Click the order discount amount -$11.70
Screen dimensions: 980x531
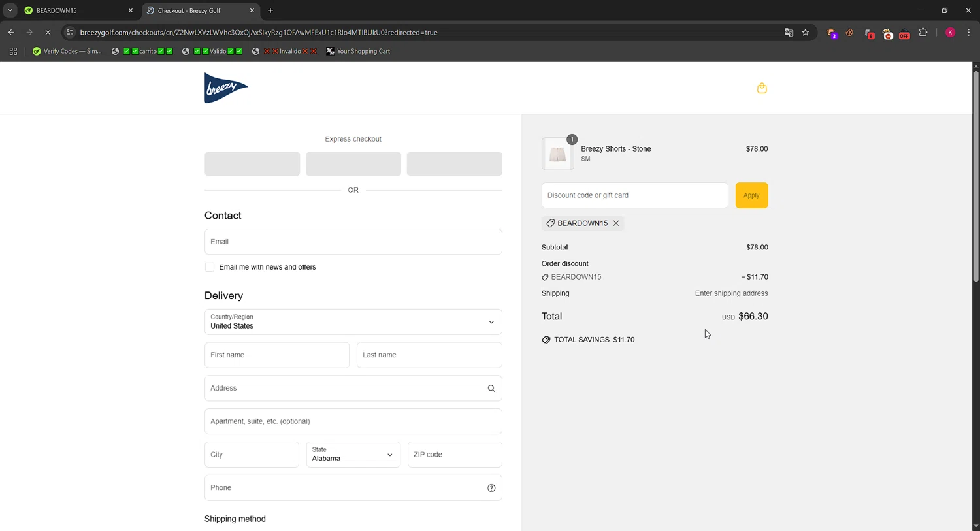tap(755, 277)
